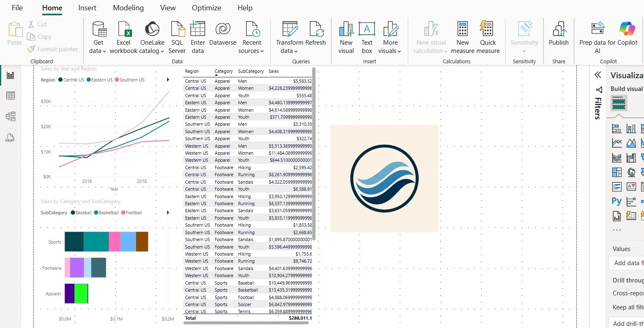Select the globe map visual
The height and width of the screenshot is (328, 644).
pos(631,172)
